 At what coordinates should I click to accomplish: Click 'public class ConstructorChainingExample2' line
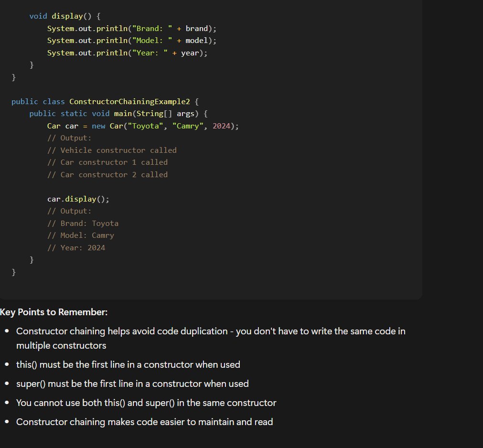tap(105, 101)
